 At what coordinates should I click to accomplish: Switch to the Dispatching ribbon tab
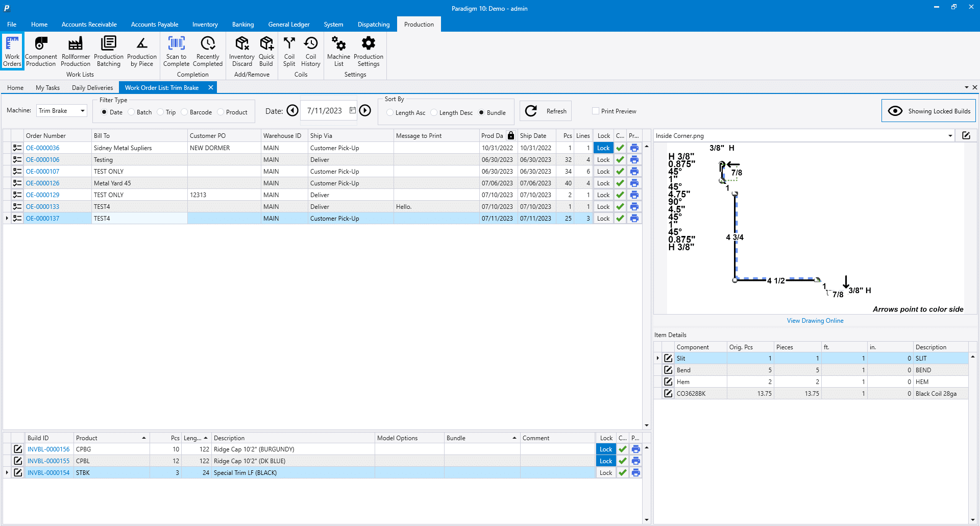(x=373, y=25)
